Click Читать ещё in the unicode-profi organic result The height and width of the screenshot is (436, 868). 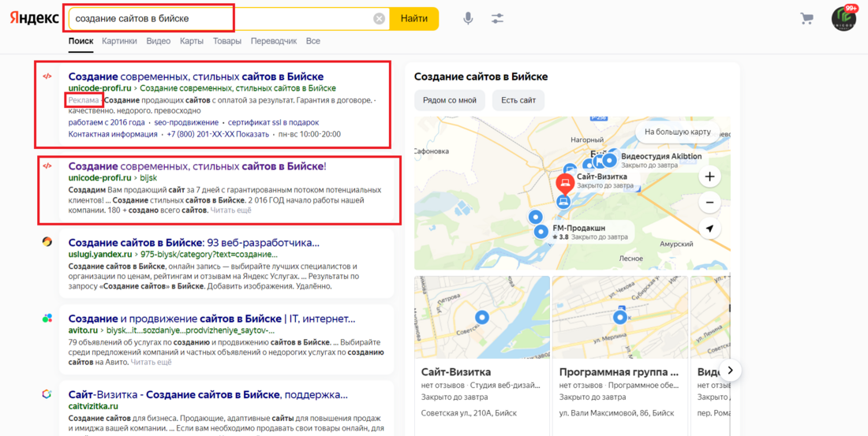[231, 211]
